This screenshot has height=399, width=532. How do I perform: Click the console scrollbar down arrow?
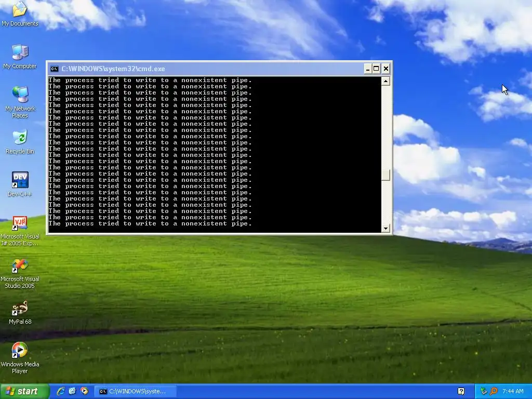(385, 229)
